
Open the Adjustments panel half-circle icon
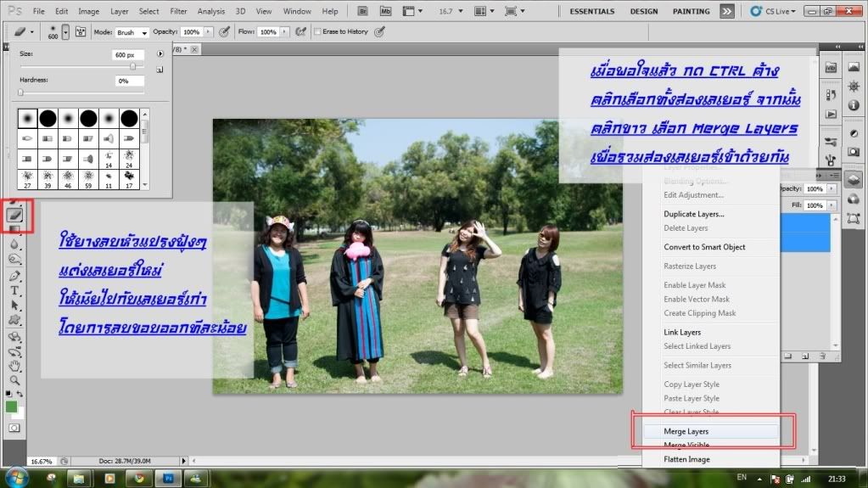click(x=854, y=133)
